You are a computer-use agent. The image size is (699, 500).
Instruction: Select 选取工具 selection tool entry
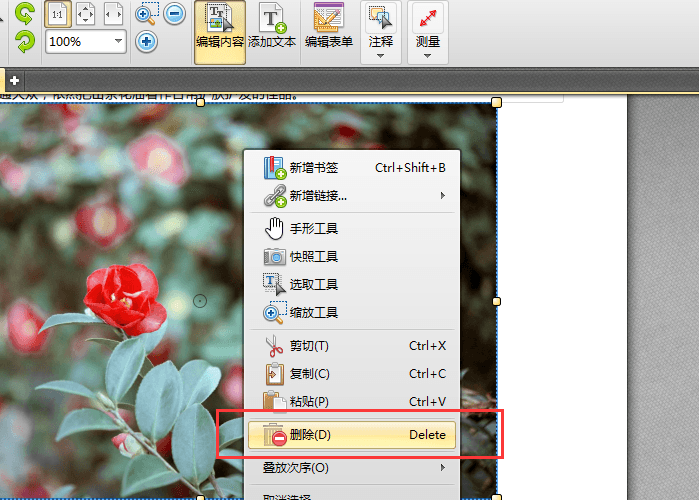[352, 284]
